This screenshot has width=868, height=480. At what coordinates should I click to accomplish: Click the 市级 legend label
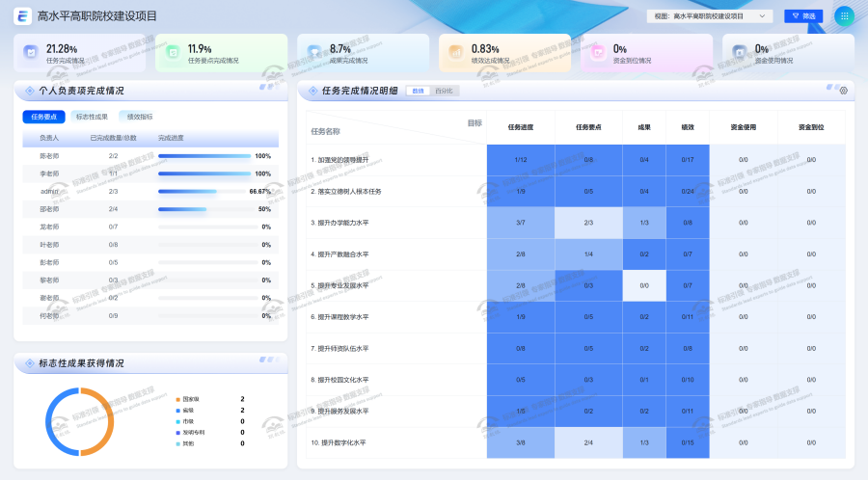pyautogui.click(x=188, y=421)
